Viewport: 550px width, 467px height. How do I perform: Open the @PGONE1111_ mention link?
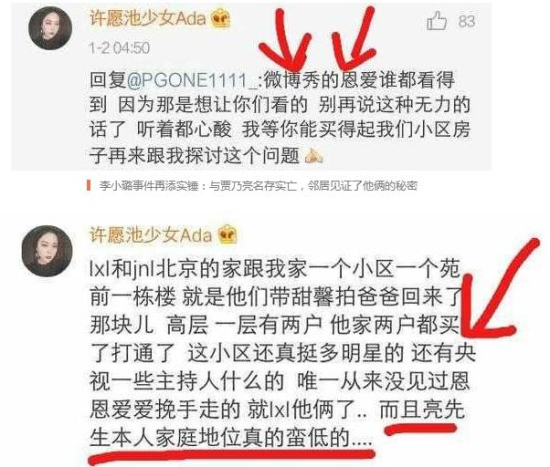[x=192, y=81]
